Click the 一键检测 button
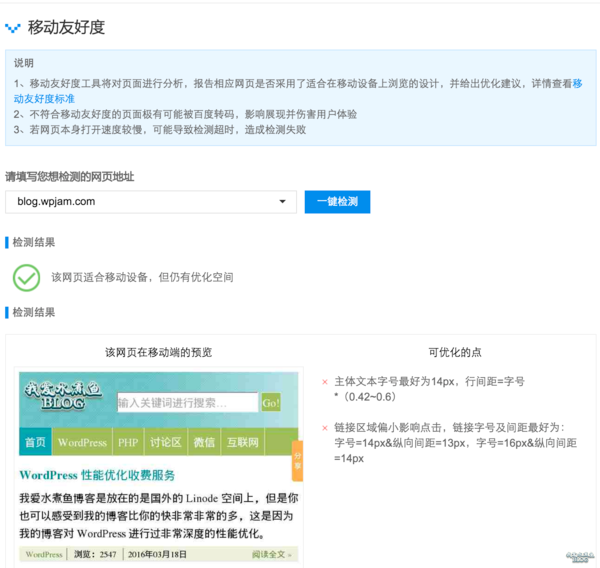 [x=337, y=201]
